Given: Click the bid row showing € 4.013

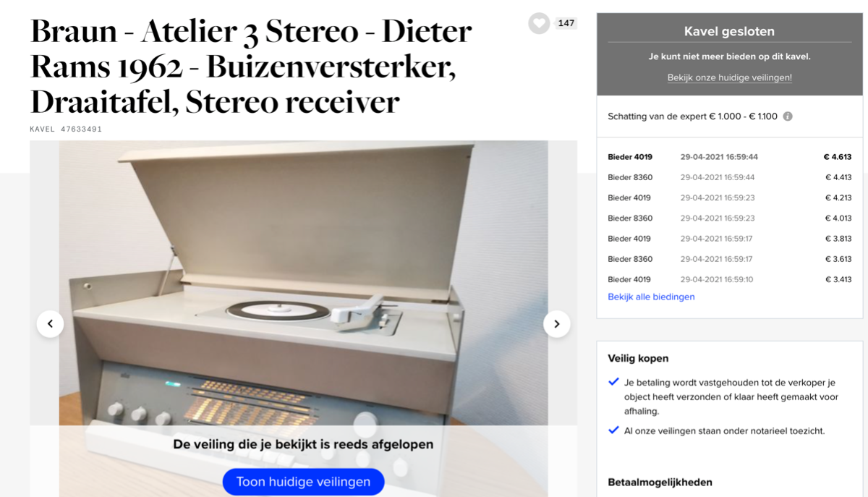Looking at the screenshot, I should click(729, 218).
